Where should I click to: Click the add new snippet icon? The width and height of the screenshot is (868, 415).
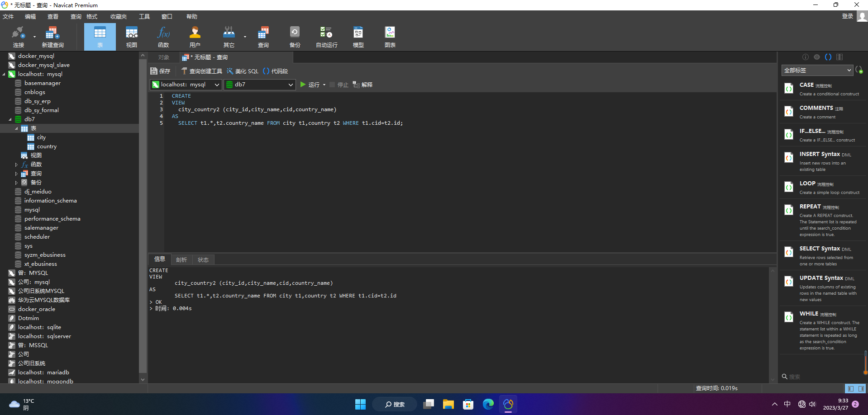pyautogui.click(x=859, y=70)
